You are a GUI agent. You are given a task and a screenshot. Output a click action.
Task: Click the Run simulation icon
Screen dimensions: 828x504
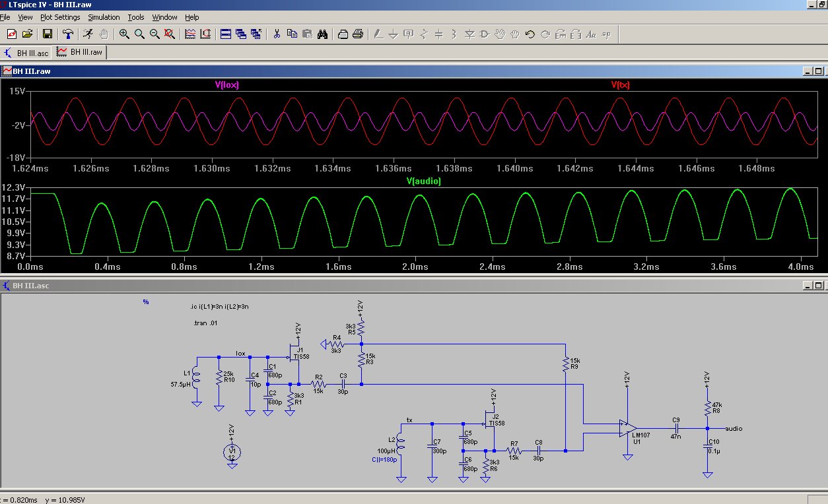tap(88, 34)
